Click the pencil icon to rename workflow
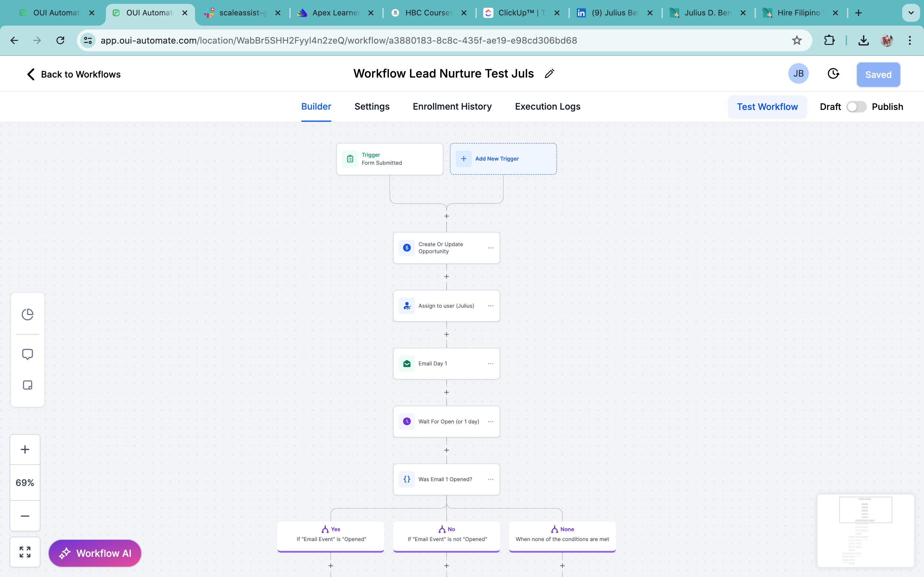 click(x=550, y=74)
